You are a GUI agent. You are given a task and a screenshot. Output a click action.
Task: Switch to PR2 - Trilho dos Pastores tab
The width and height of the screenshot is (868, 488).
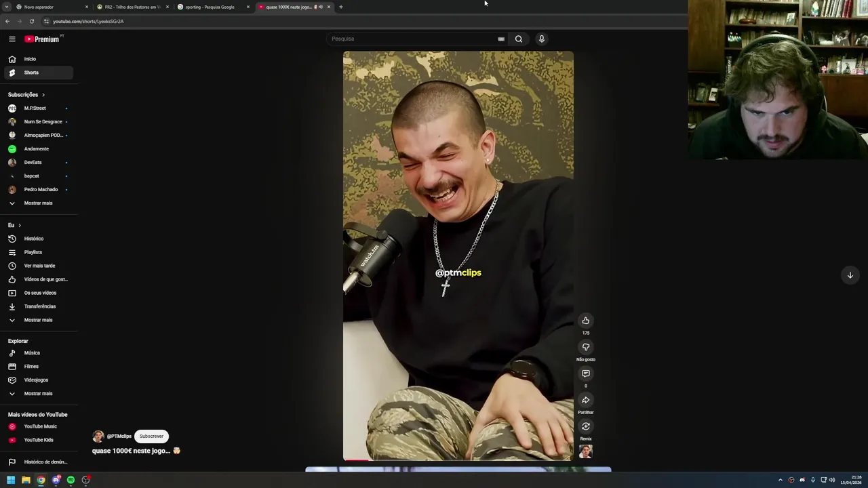tap(133, 7)
